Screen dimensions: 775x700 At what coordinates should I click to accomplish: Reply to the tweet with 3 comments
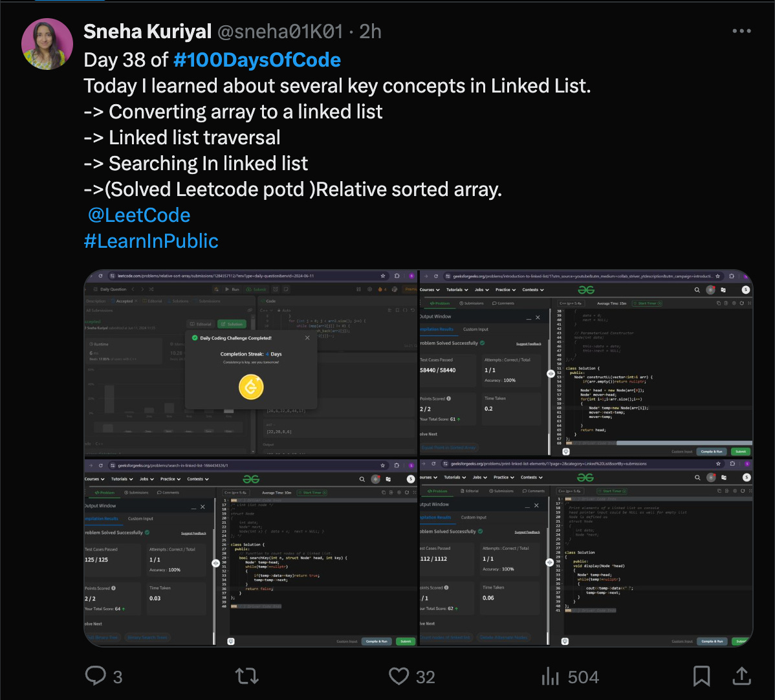(104, 676)
